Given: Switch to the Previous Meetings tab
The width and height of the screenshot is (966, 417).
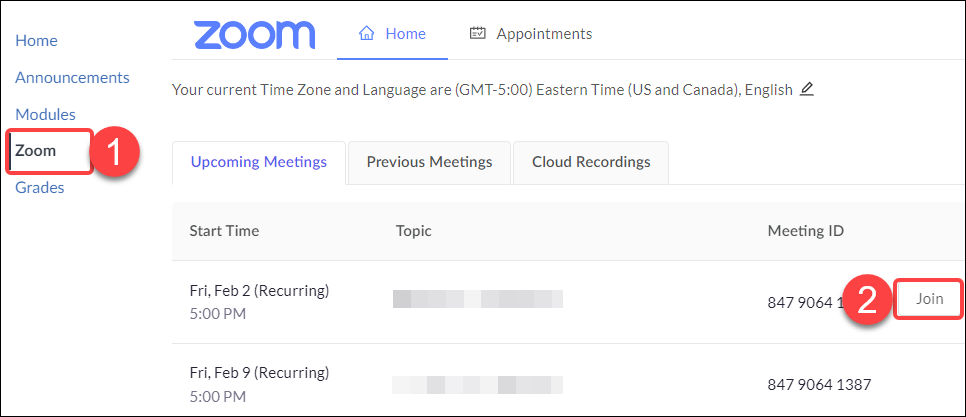Looking at the screenshot, I should click(429, 162).
